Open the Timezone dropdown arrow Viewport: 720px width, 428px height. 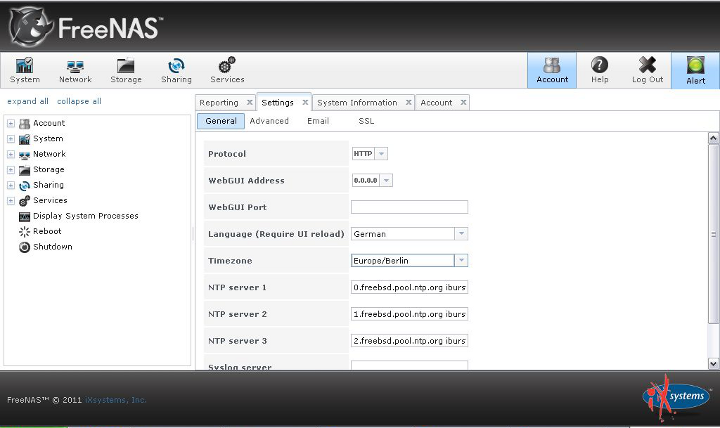(461, 260)
